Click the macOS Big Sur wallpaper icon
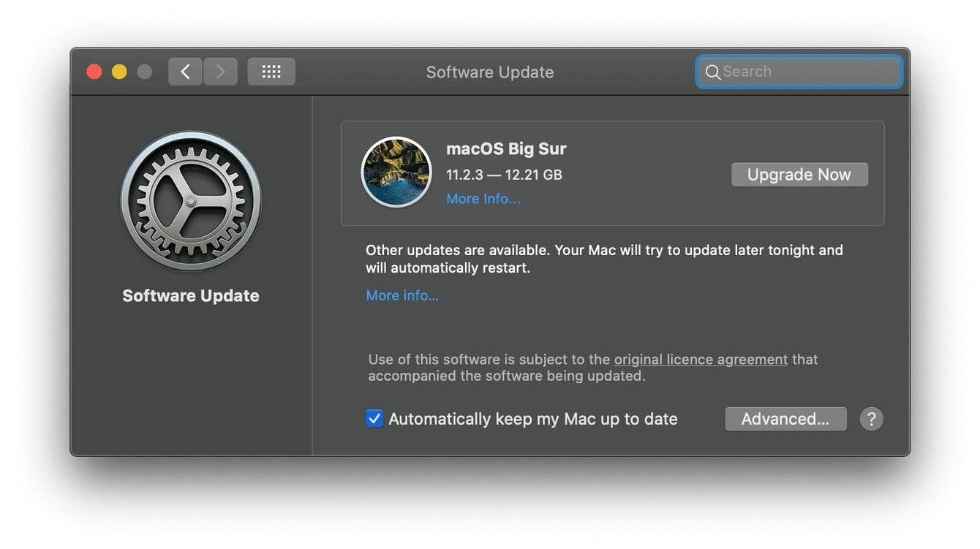980x549 pixels. (x=396, y=173)
